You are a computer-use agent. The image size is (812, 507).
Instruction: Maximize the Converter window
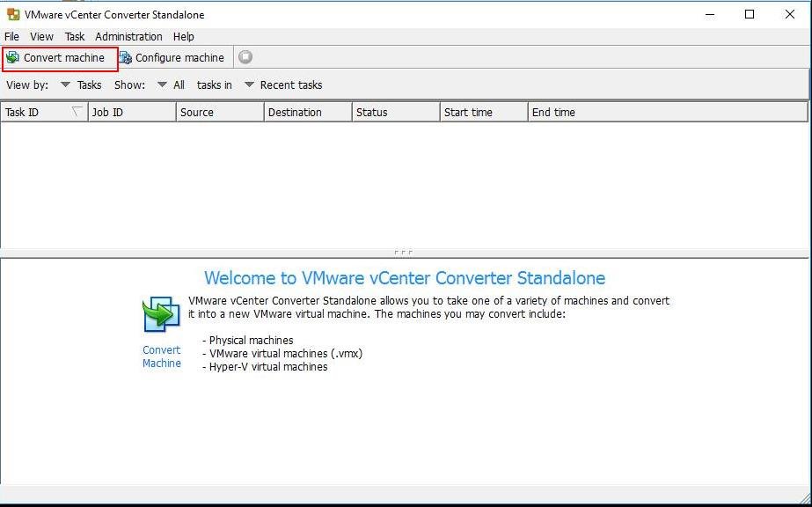click(750, 14)
